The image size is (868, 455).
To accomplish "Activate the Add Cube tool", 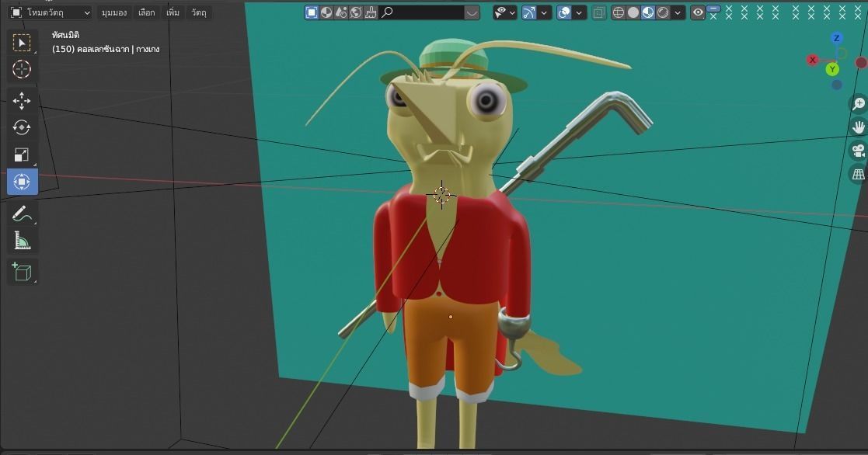I will pyautogui.click(x=22, y=272).
